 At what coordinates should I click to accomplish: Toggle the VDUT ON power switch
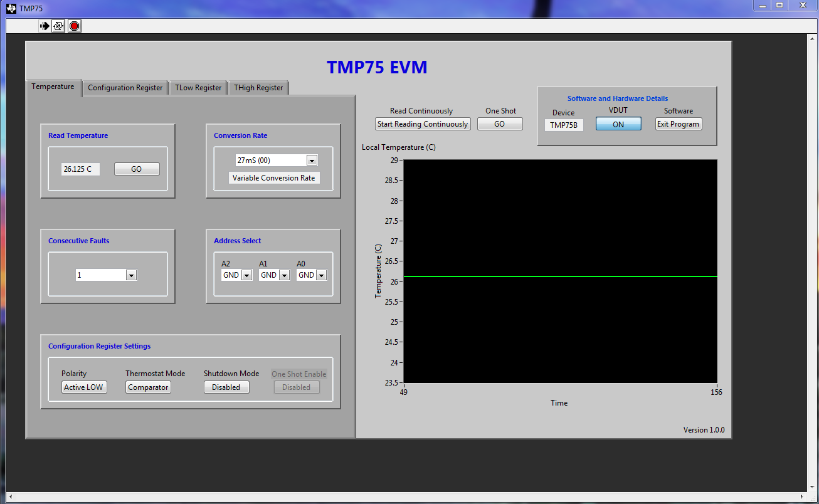coord(618,124)
